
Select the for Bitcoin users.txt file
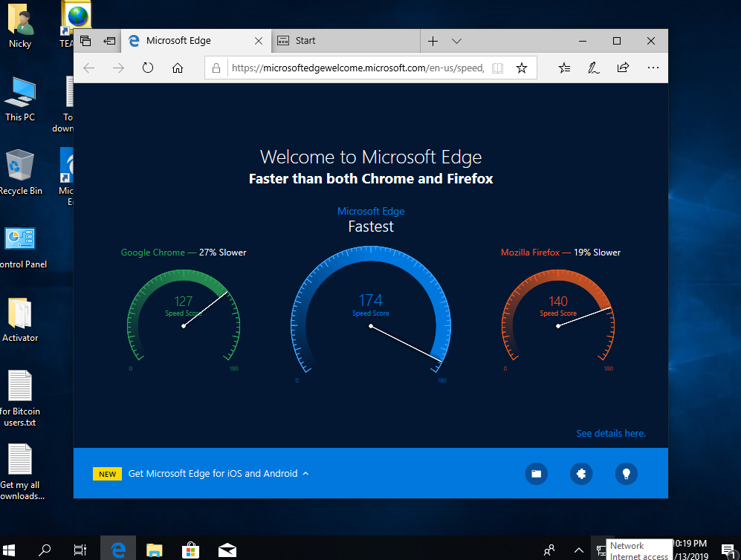click(20, 399)
